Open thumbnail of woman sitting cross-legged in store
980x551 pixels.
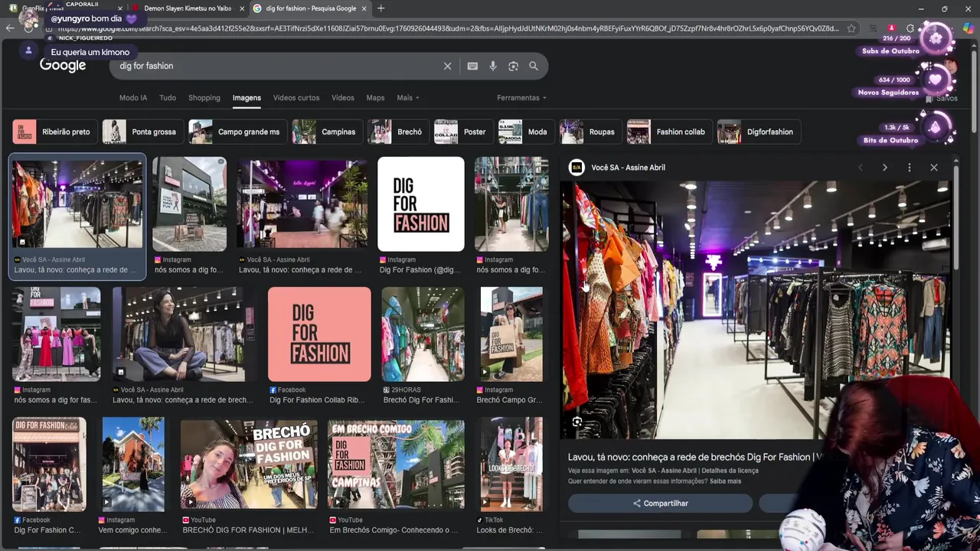point(178,334)
